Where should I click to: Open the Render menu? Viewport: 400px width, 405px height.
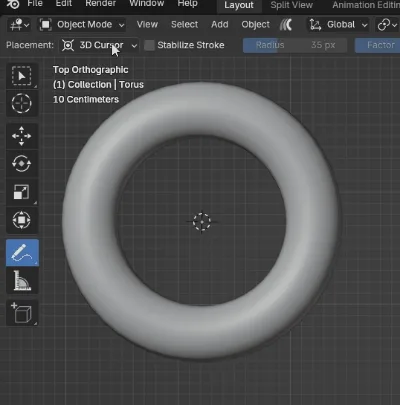click(x=101, y=4)
